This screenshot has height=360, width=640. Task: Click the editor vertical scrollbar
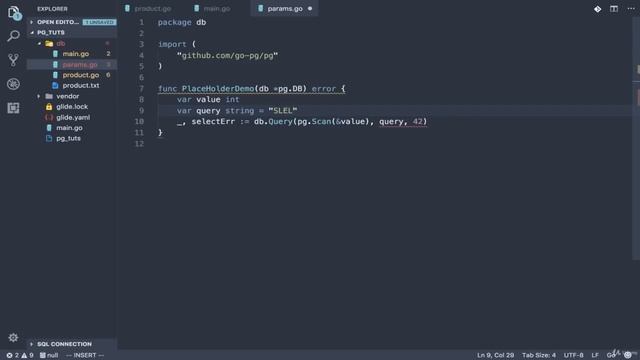(x=636, y=139)
